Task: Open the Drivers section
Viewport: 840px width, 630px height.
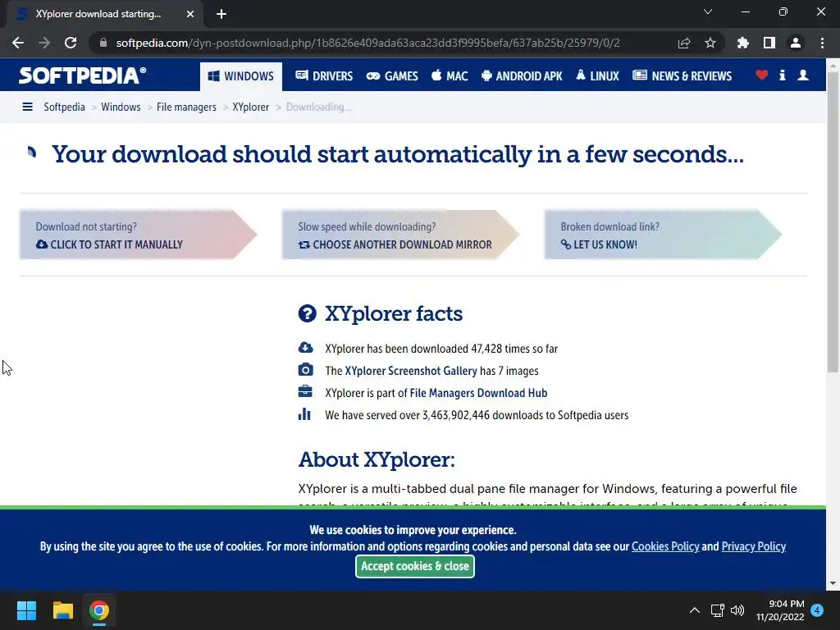Action: pyautogui.click(x=324, y=76)
